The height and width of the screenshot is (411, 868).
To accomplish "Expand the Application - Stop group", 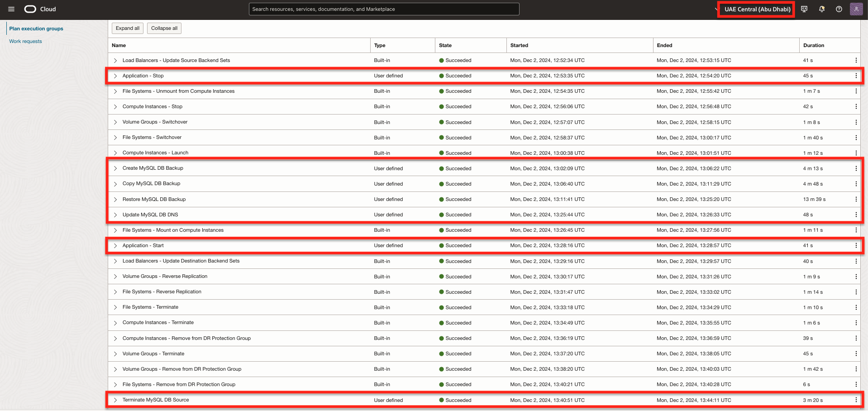I will point(115,76).
